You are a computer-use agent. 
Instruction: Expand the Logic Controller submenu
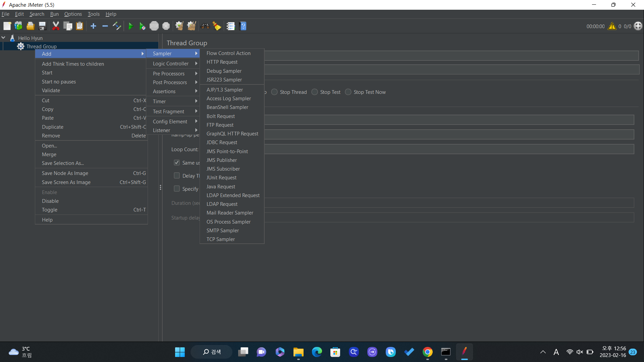click(x=173, y=64)
